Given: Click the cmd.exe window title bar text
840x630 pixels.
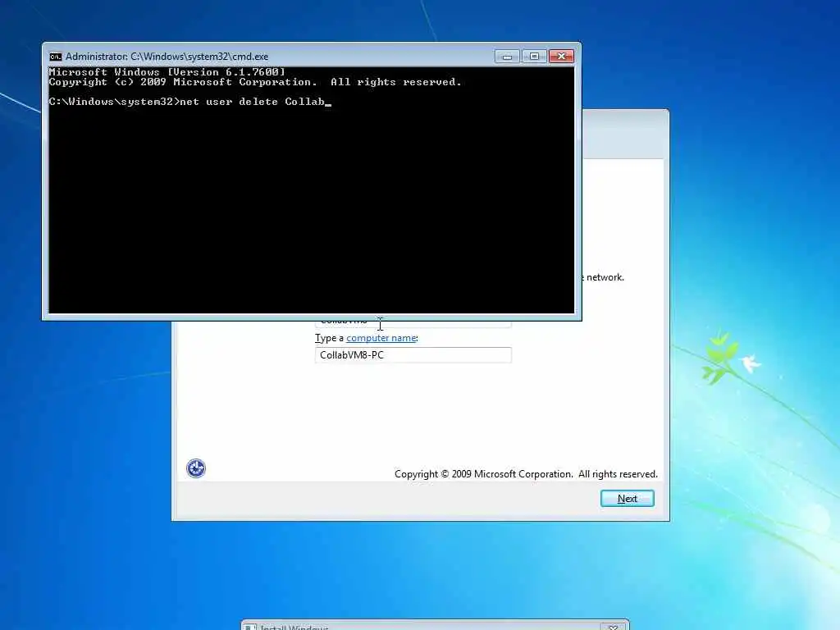Looking at the screenshot, I should [167, 57].
